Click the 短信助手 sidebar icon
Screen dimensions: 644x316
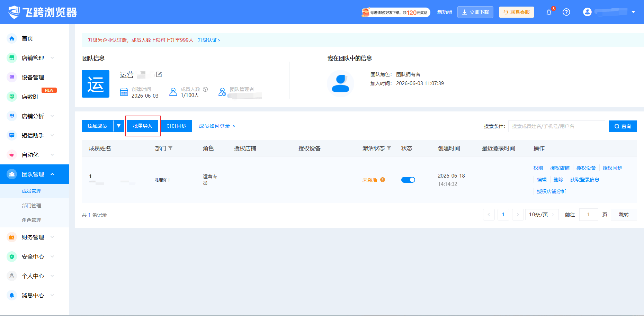click(x=12, y=135)
